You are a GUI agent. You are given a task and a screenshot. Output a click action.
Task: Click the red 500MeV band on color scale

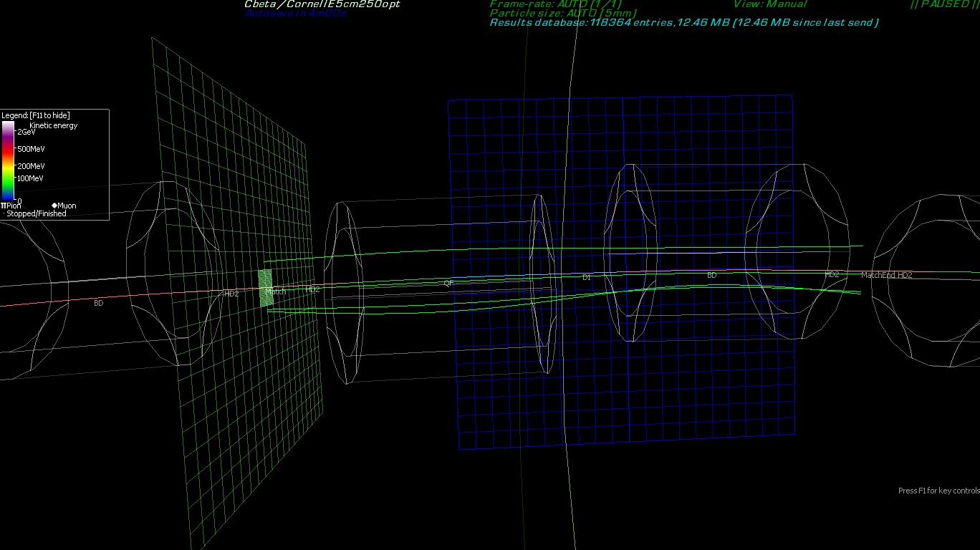point(8,149)
